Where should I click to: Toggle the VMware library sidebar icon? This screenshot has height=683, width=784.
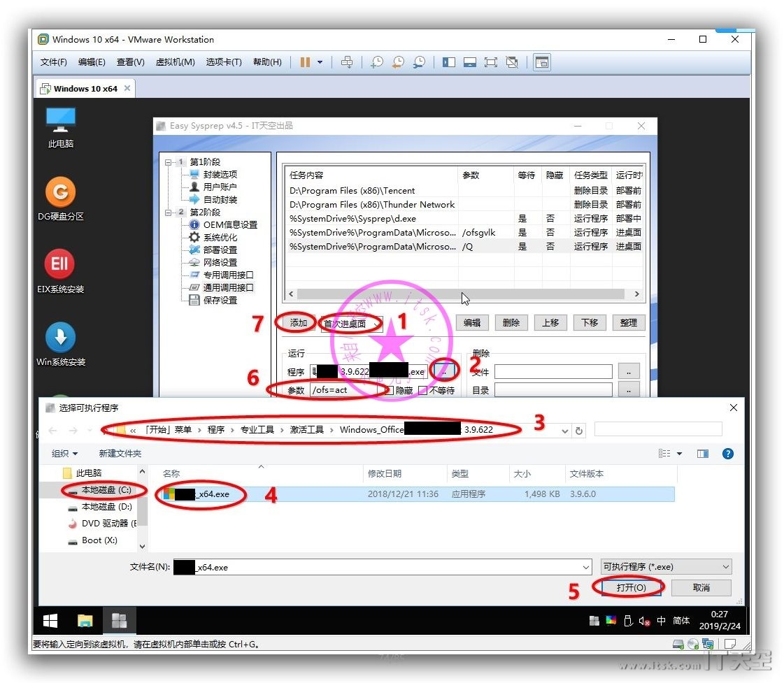448,62
